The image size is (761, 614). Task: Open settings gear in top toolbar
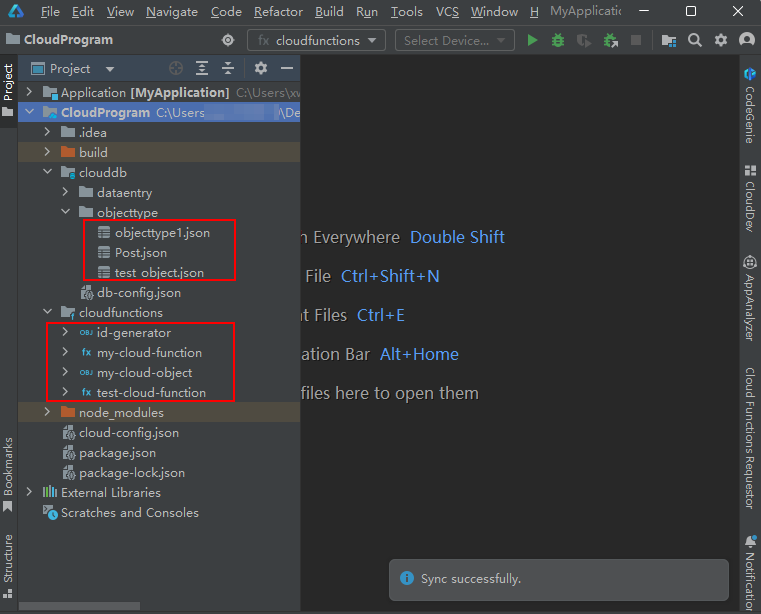pyautogui.click(x=721, y=40)
